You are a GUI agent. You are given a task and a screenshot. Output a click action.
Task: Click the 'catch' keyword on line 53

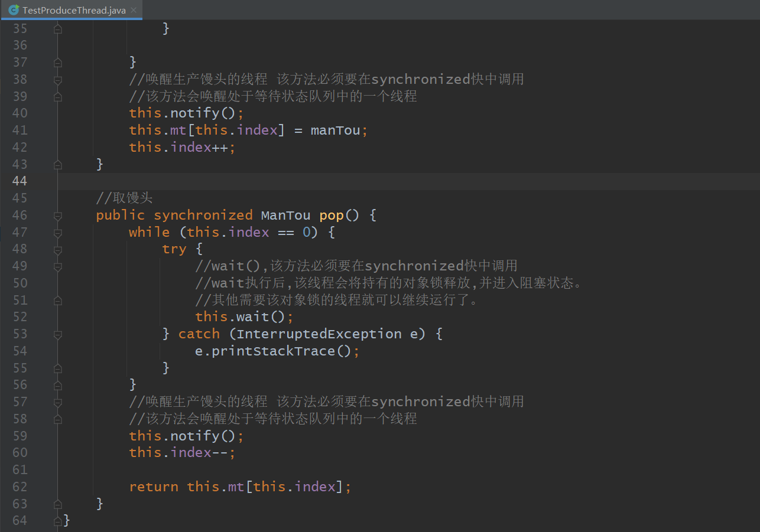tap(199, 334)
